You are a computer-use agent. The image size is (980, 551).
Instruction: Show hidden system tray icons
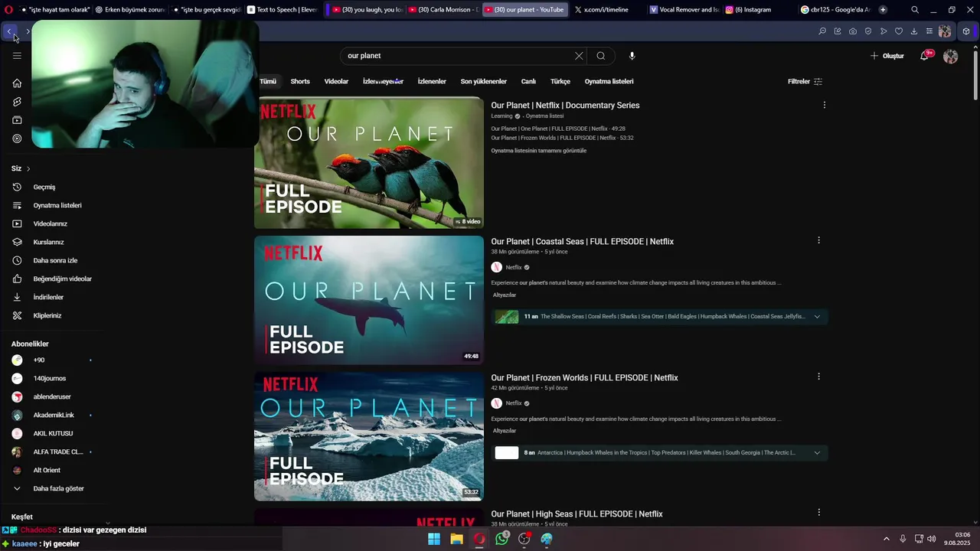tap(887, 539)
